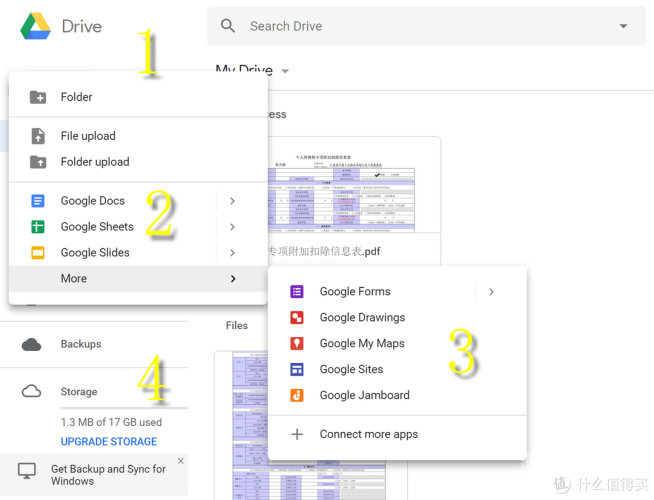Click the monitor icon for Backup and Sync
The width and height of the screenshot is (654, 500).
27,471
